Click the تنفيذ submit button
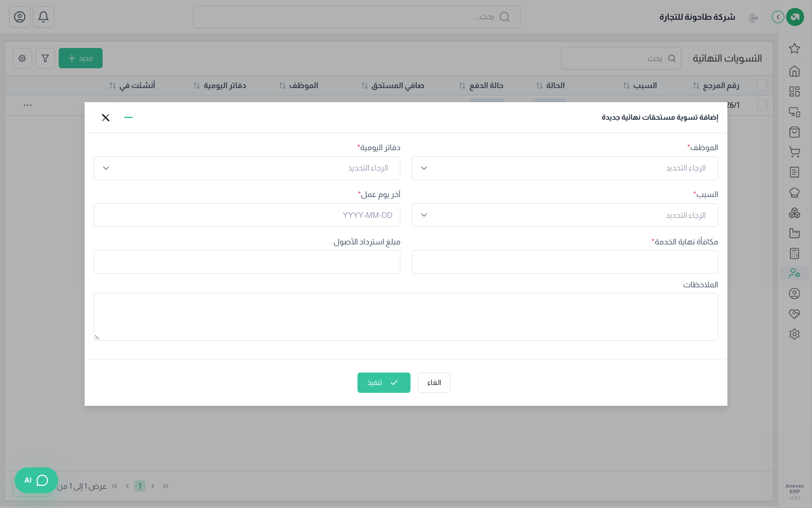The image size is (812, 508). tap(384, 383)
